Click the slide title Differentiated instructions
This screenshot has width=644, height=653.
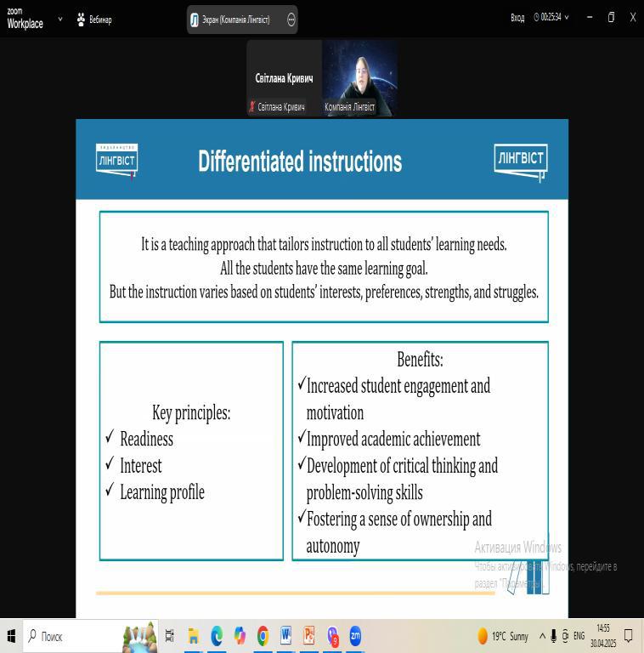[300, 162]
